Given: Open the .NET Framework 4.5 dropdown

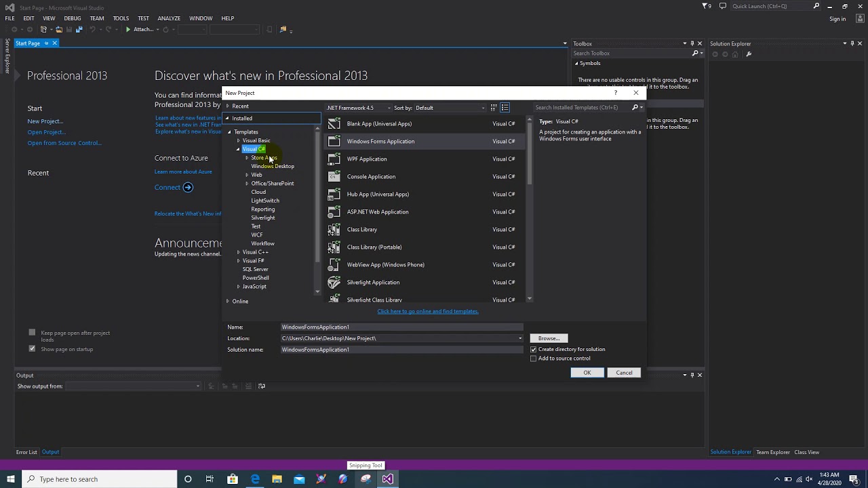Looking at the screenshot, I should pos(358,108).
